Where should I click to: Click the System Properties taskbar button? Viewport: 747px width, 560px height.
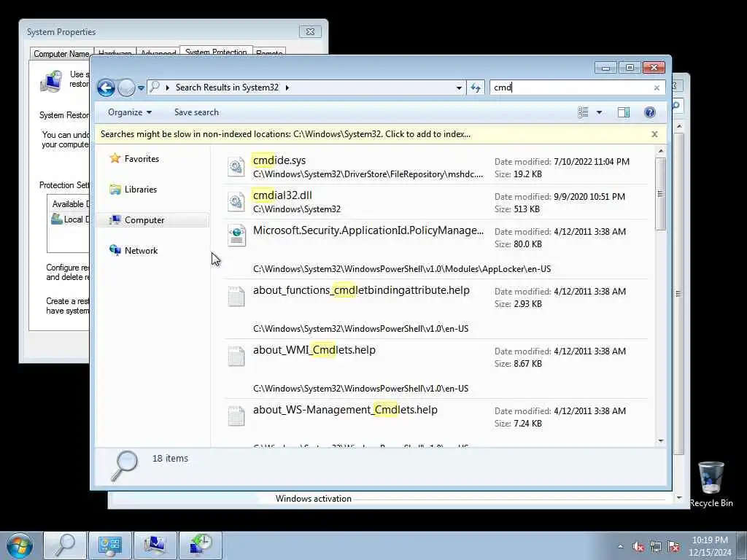click(x=155, y=545)
